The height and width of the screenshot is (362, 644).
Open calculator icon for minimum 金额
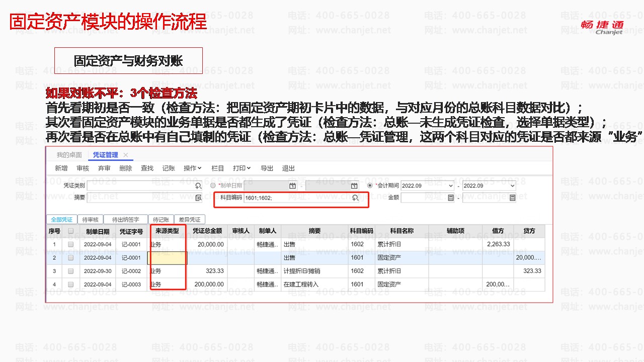[x=451, y=198]
